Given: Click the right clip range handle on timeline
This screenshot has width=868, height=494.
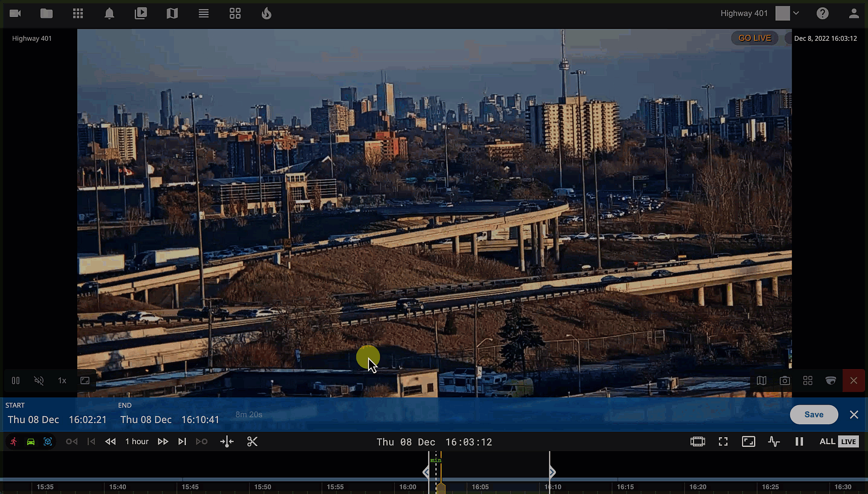Looking at the screenshot, I should 552,472.
